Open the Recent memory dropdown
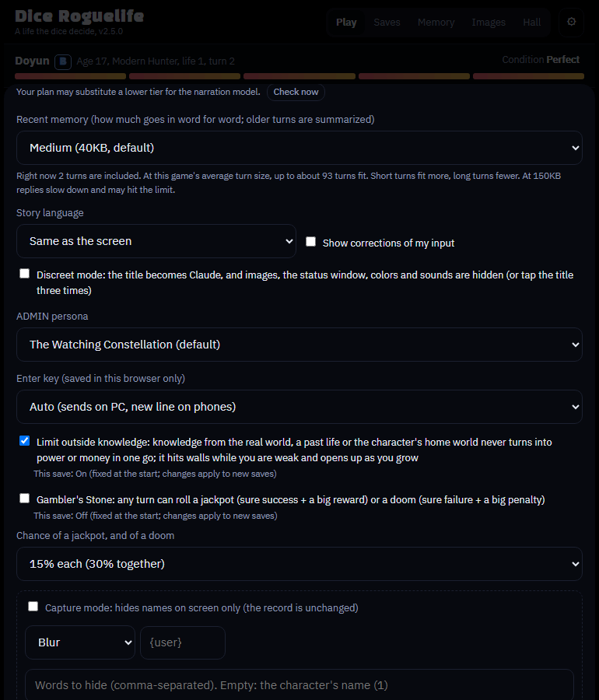The height and width of the screenshot is (700, 599). pos(299,148)
